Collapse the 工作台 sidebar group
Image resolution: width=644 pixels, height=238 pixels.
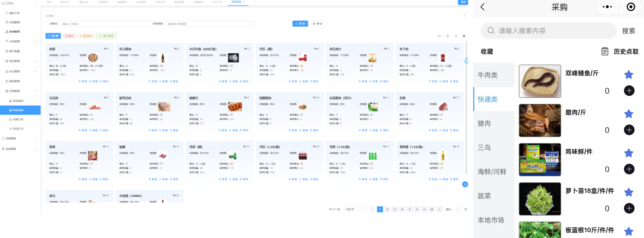[x=35, y=3]
